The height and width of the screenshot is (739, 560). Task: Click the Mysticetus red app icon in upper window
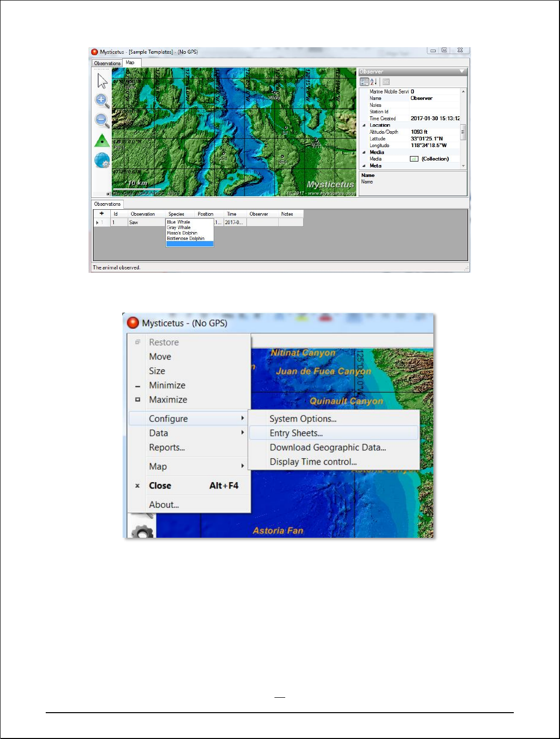pos(94,52)
